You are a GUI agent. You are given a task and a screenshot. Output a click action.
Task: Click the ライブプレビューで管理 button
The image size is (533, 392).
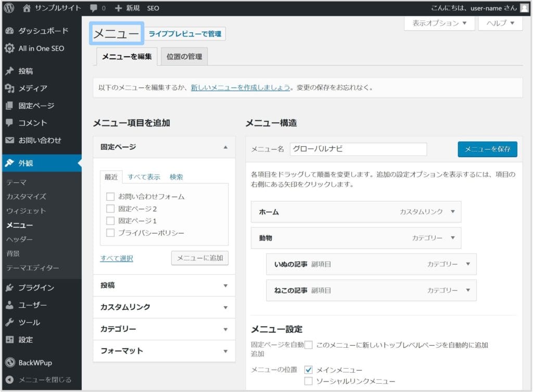coord(185,34)
